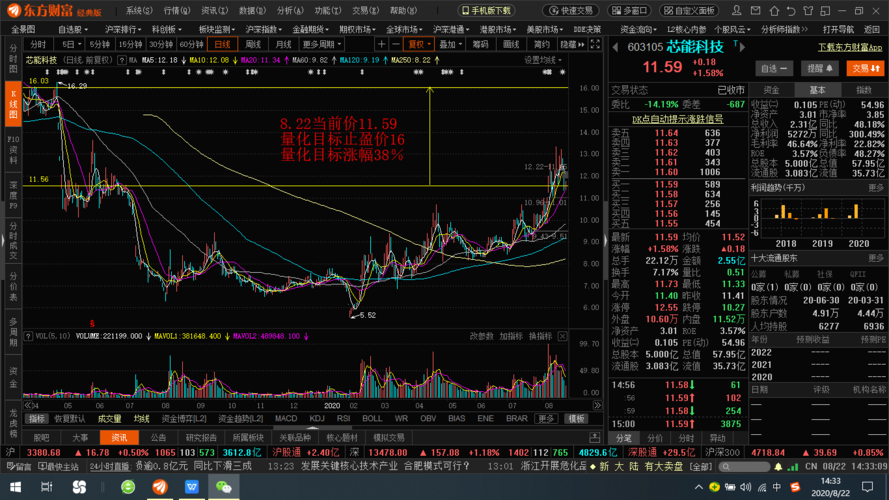Switch to 公告 announcements tab
Image resolution: width=889 pixels, height=500 pixels.
158,438
